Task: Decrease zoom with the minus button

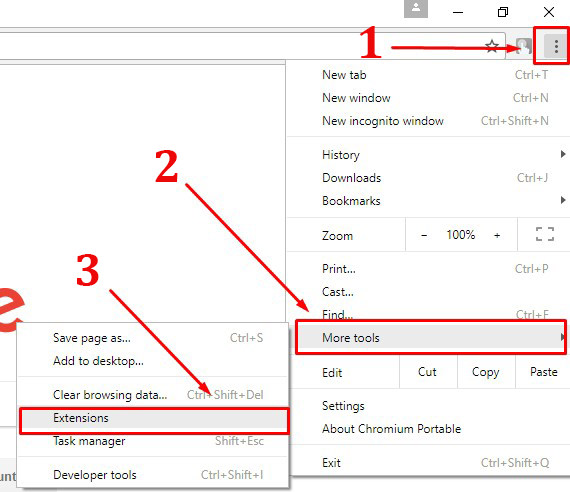Action: pos(424,235)
